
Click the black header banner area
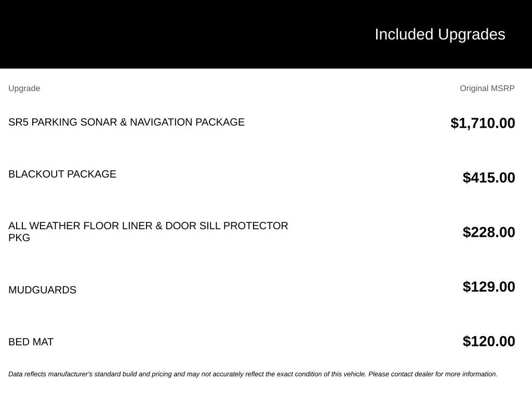(x=266, y=34)
